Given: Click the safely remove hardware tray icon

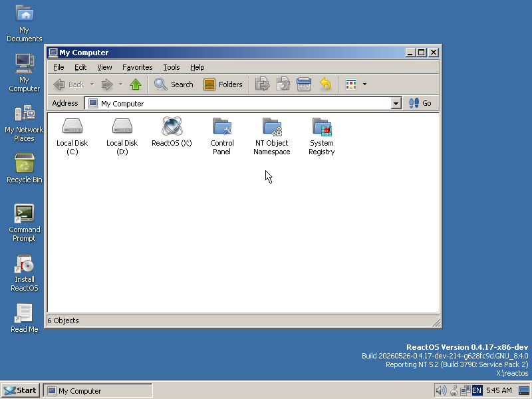Looking at the screenshot, I should click(x=454, y=391).
